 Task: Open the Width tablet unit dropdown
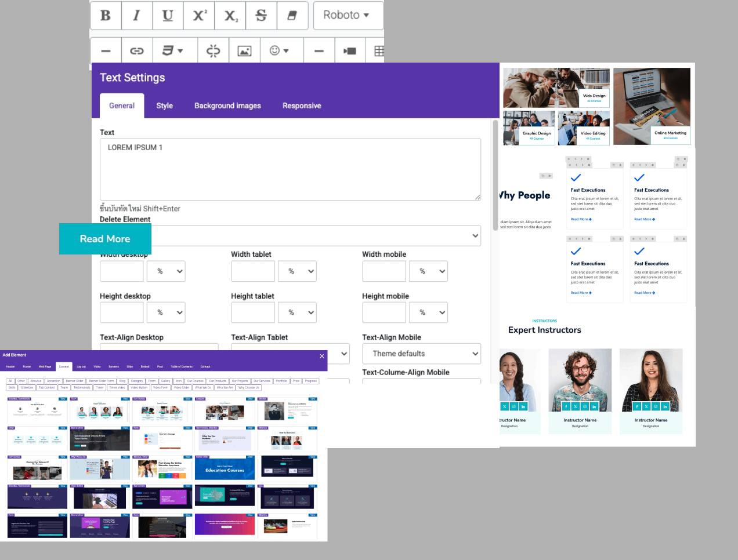297,271
